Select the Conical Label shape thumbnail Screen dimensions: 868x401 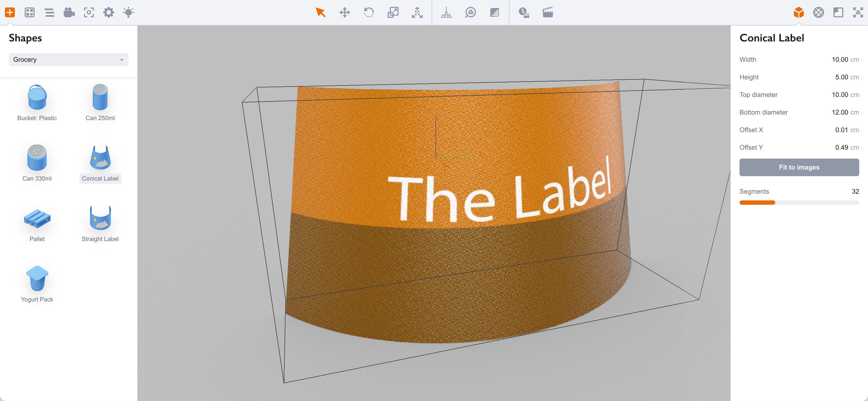click(x=100, y=159)
